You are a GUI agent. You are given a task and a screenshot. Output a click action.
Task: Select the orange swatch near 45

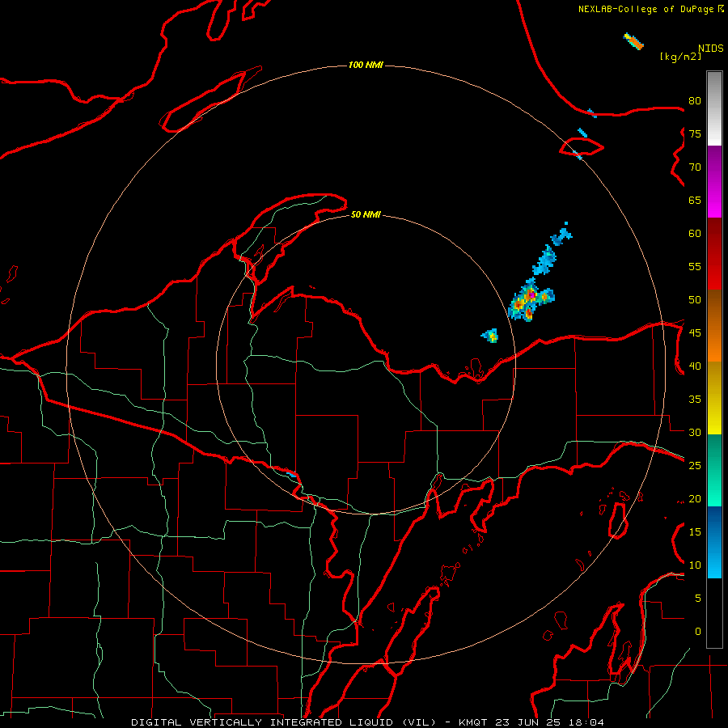click(714, 345)
